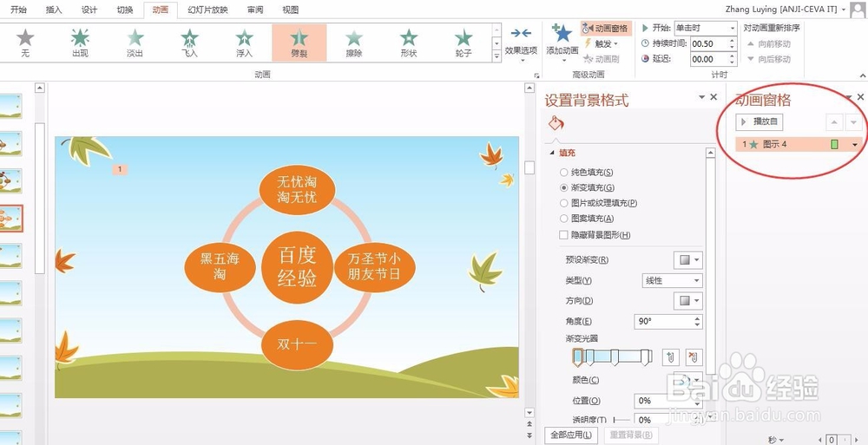
Task: Remove the selected gradient stop
Action: [x=693, y=357]
